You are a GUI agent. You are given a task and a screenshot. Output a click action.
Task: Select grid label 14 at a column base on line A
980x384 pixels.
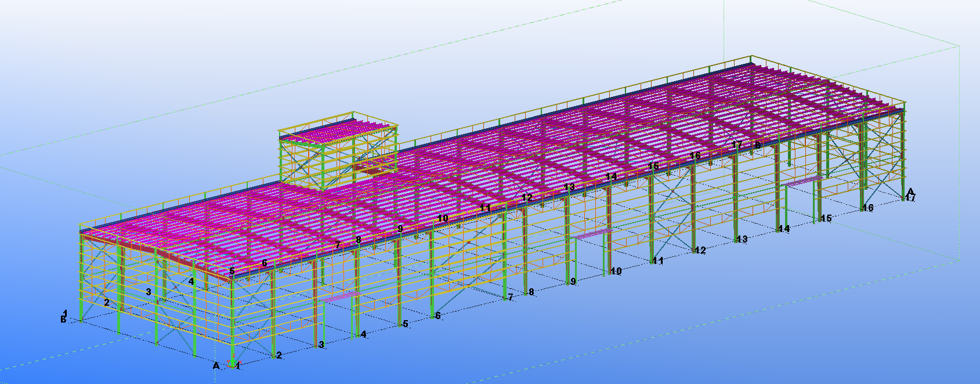tap(784, 229)
